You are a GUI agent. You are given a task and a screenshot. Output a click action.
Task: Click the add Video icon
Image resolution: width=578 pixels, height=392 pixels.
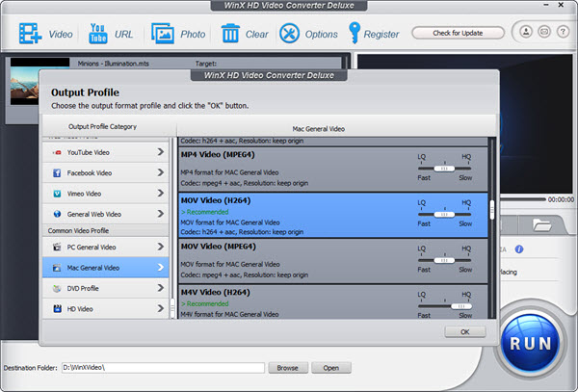pyautogui.click(x=30, y=34)
